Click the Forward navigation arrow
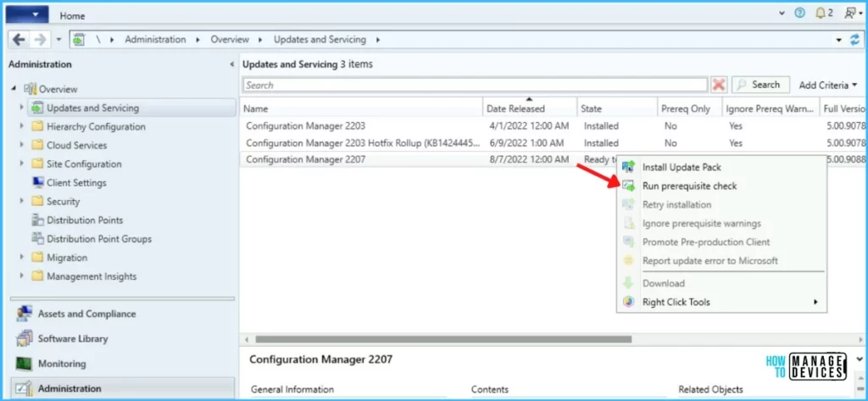Image resolution: width=868 pixels, height=401 pixels. coord(39,40)
